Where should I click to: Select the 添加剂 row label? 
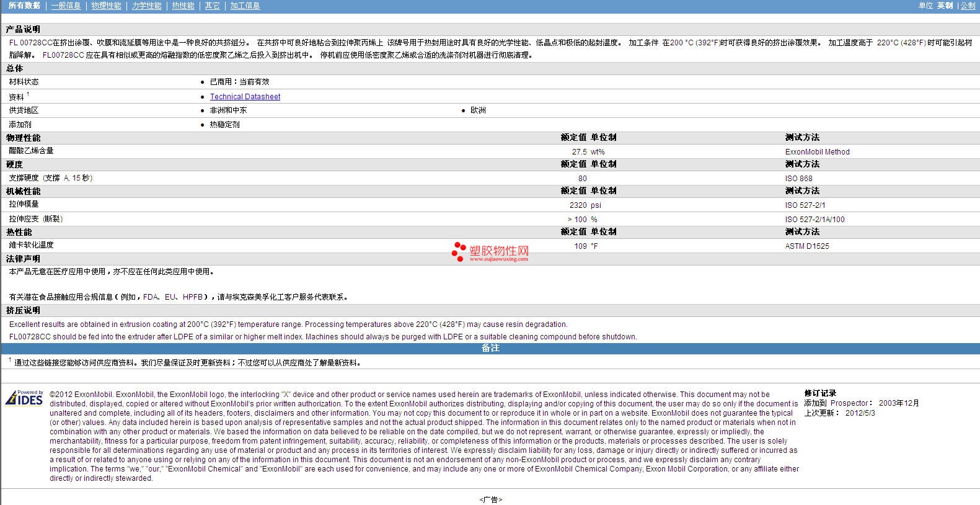coord(20,125)
